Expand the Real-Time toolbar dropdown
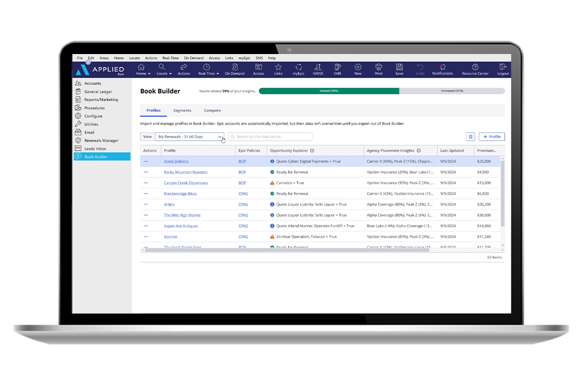Screen dimensions: 588x382 (208, 69)
